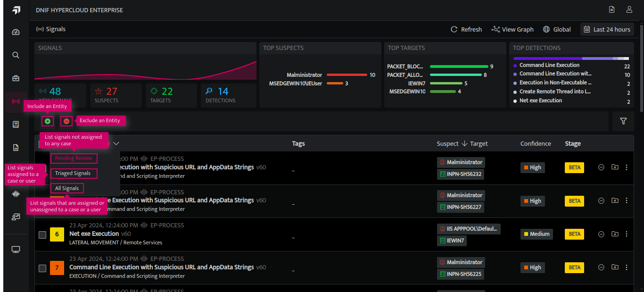Click the Refresh button

[466, 29]
